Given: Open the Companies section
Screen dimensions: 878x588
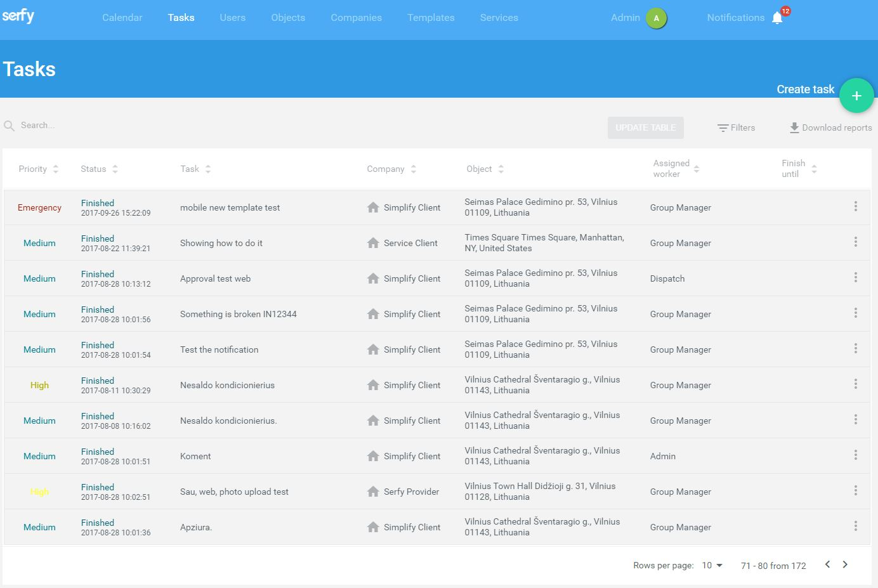Looking at the screenshot, I should coord(356,17).
